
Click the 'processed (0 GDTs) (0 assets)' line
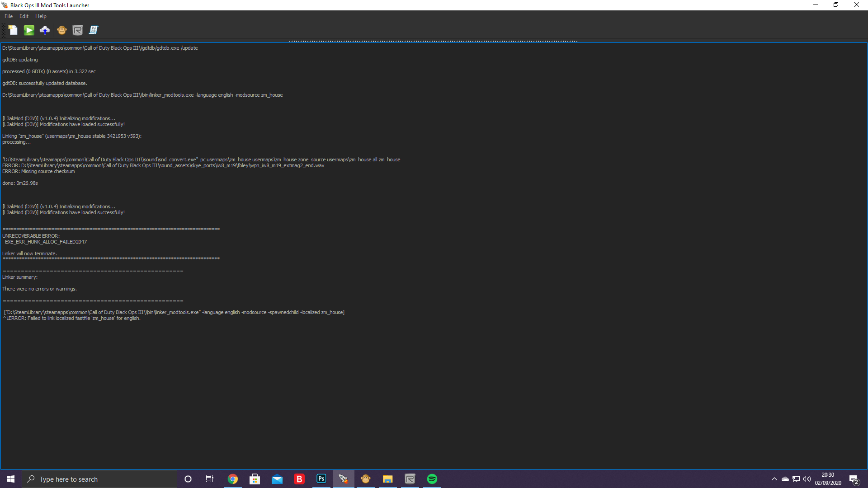pyautogui.click(x=49, y=71)
